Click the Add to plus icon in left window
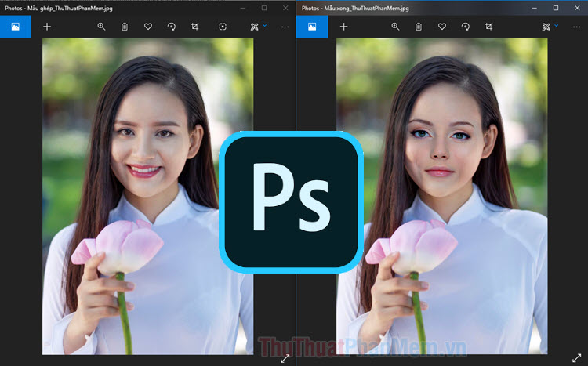 coord(47,27)
